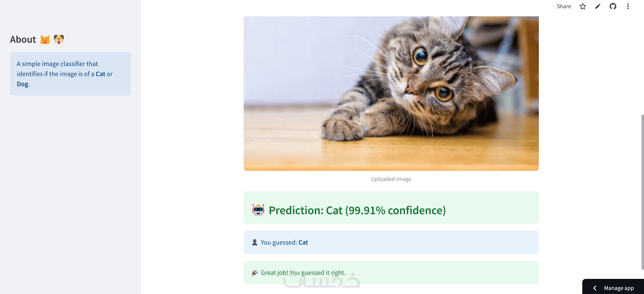Click the About sidebar heading

23,40
